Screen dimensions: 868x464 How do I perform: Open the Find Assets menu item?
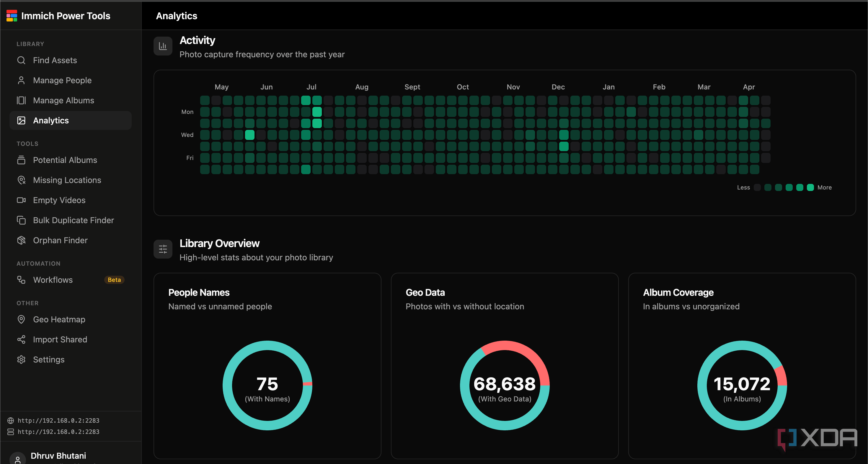tap(71, 60)
